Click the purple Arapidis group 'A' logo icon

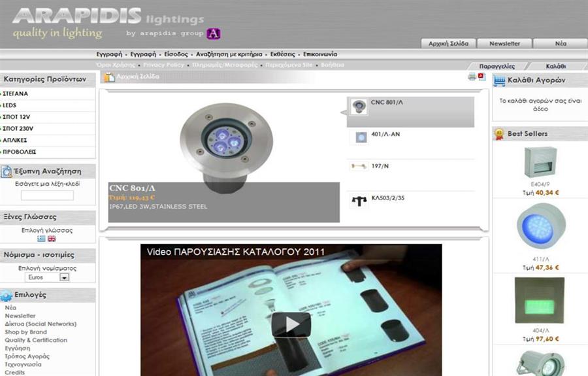click(214, 33)
